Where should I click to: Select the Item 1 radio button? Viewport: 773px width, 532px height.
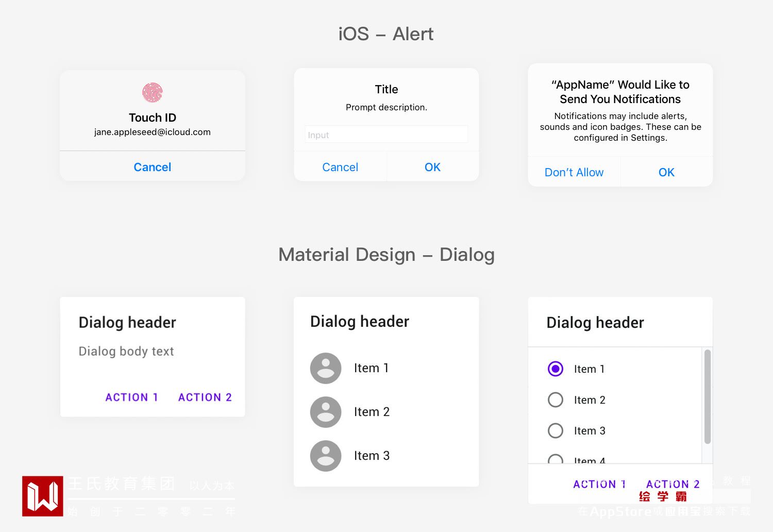[556, 369]
